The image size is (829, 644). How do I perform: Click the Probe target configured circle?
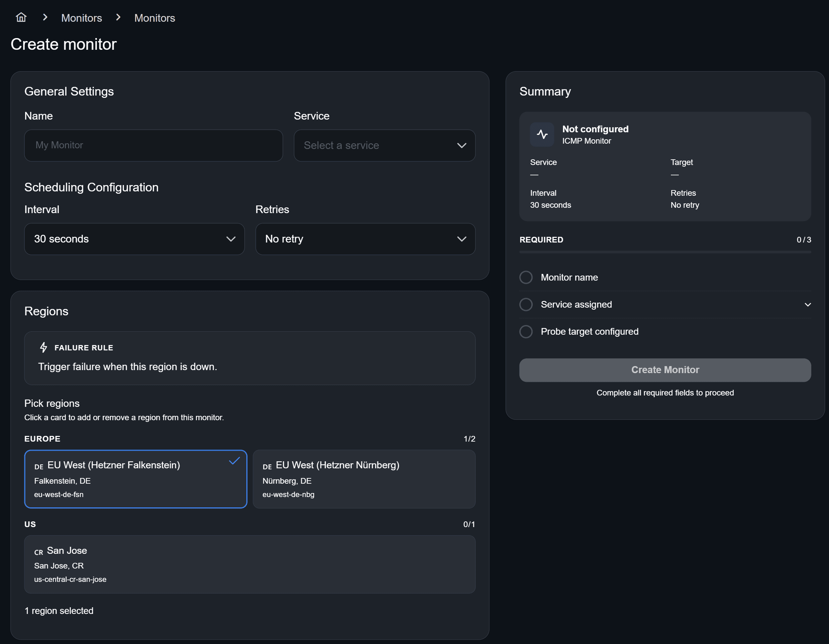526,331
